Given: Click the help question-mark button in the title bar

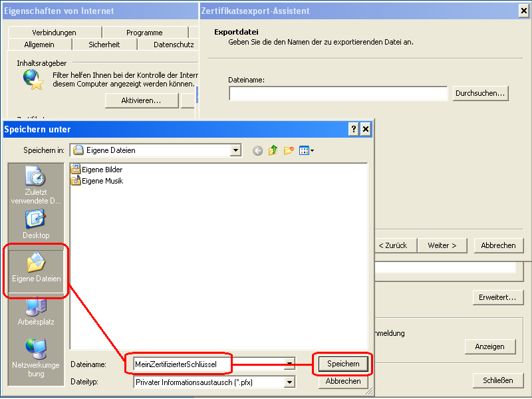Looking at the screenshot, I should 352,129.
